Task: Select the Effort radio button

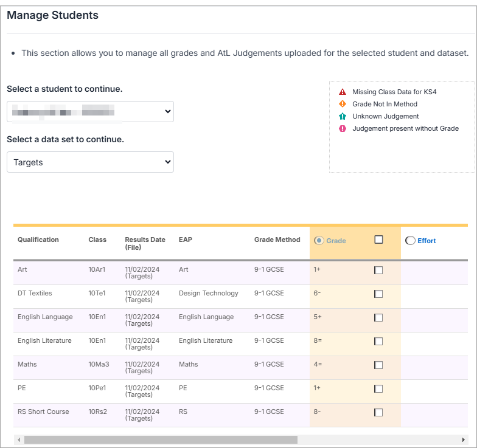Action: (x=410, y=241)
